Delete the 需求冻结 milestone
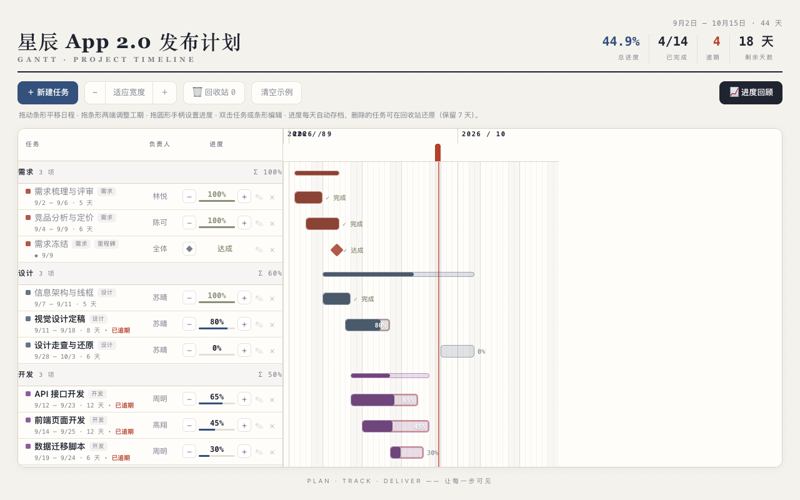 pos(272,249)
